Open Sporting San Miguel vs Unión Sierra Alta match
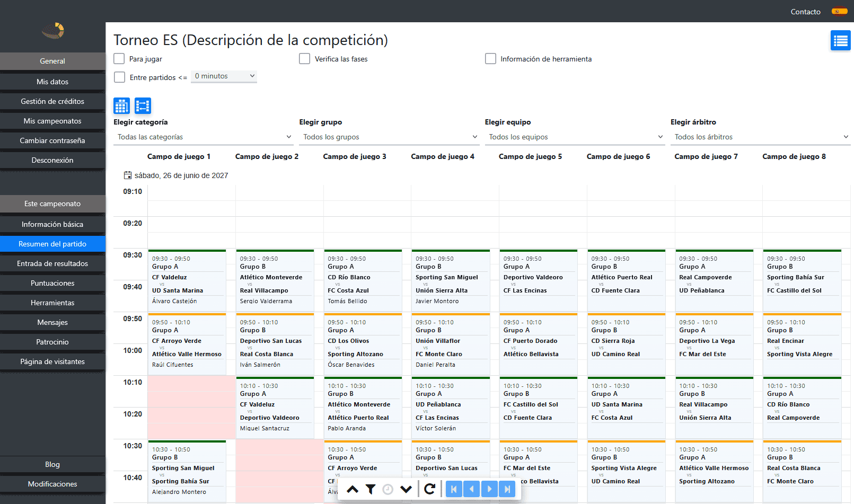The height and width of the screenshot is (504, 854). [451, 280]
